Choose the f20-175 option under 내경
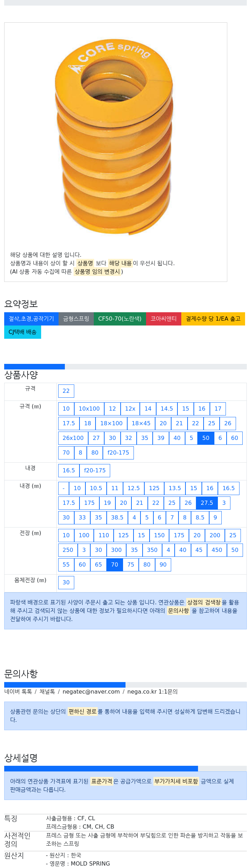 [x=95, y=471]
